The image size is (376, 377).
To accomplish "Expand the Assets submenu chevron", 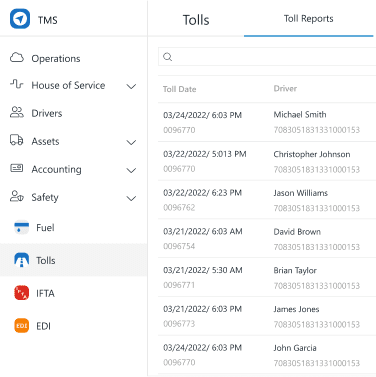I will pos(131,142).
